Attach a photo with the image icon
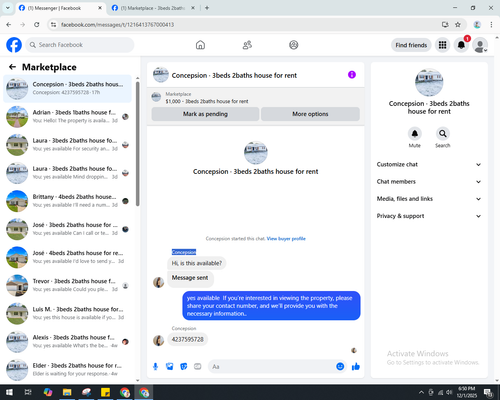 [x=170, y=367]
